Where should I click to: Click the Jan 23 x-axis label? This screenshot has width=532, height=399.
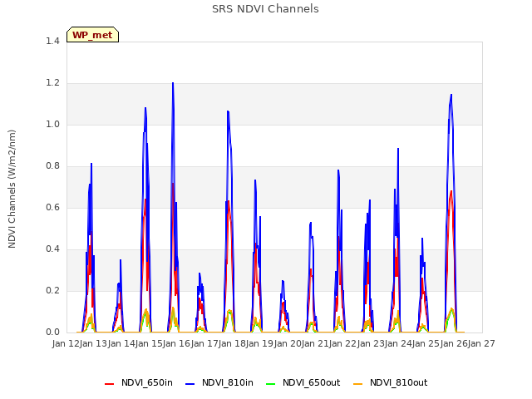tap(371, 343)
